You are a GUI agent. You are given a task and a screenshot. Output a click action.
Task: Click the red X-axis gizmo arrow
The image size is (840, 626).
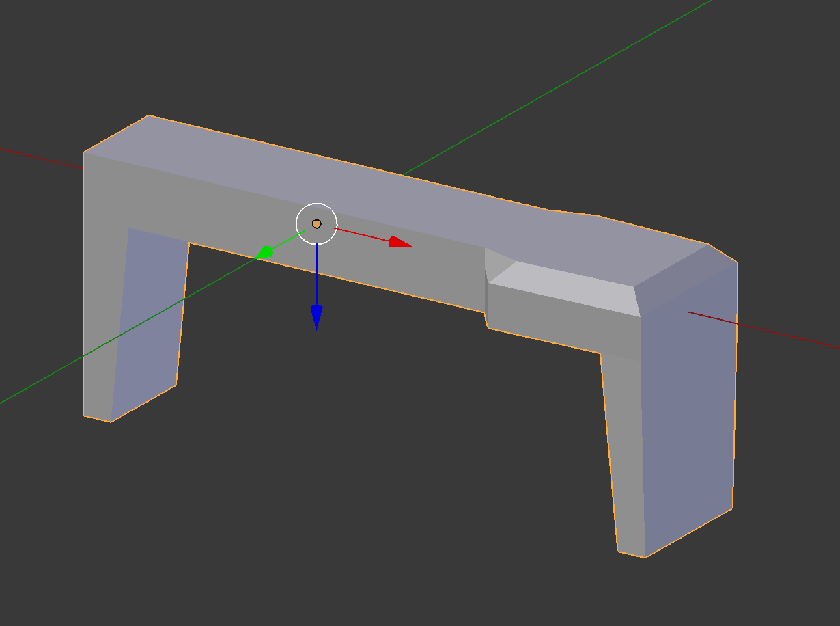coord(400,243)
